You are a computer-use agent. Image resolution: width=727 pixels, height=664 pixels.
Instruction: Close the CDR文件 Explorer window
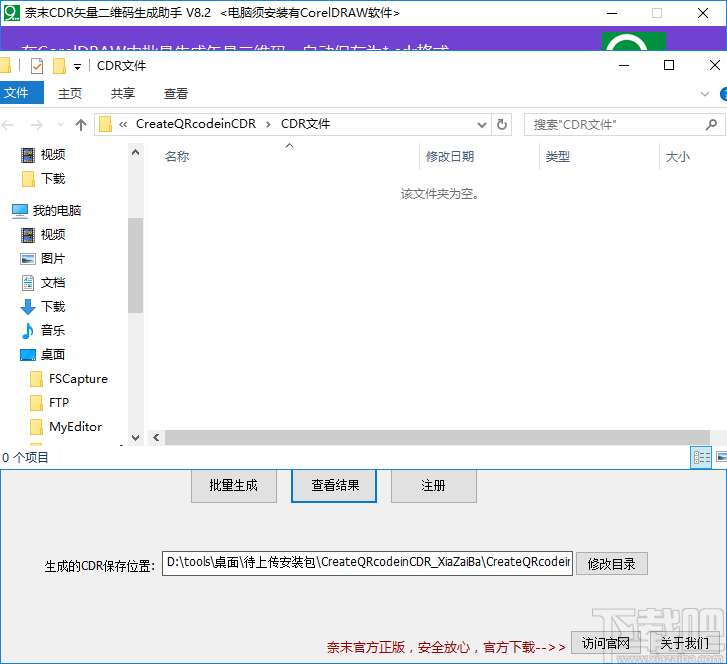click(x=714, y=65)
